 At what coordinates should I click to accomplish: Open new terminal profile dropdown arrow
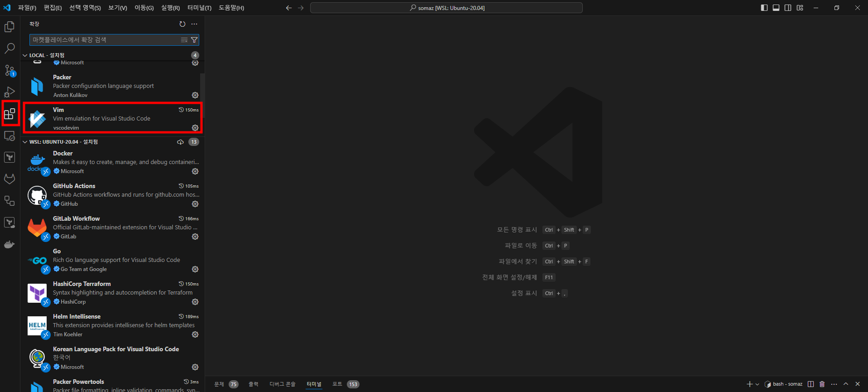(x=757, y=384)
